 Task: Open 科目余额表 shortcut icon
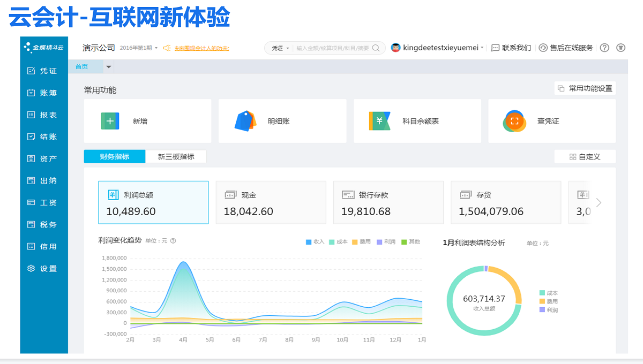[x=379, y=121]
